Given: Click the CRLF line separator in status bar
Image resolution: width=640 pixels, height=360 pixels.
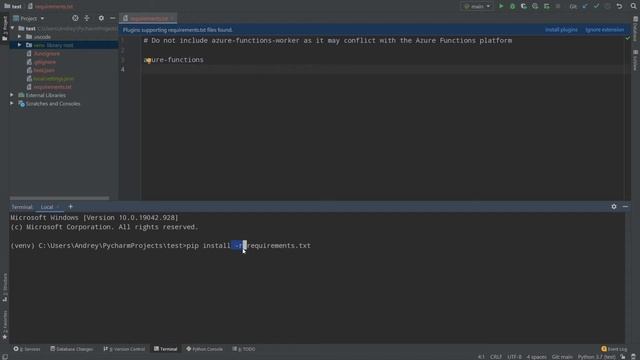Looking at the screenshot, I should point(496,357).
